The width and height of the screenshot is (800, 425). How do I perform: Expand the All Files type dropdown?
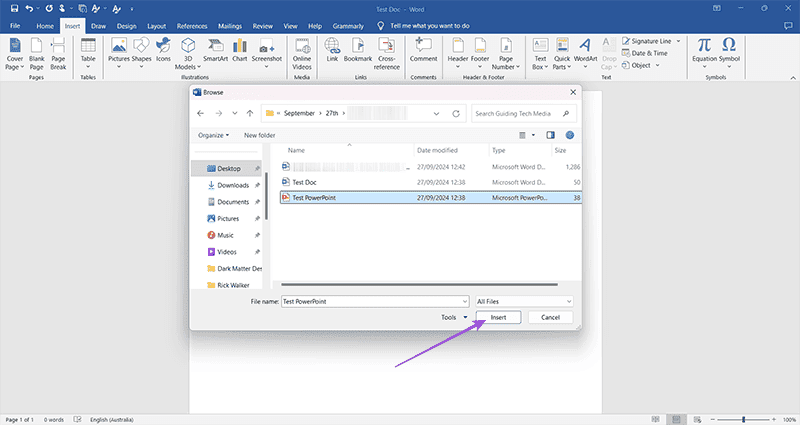tap(524, 301)
